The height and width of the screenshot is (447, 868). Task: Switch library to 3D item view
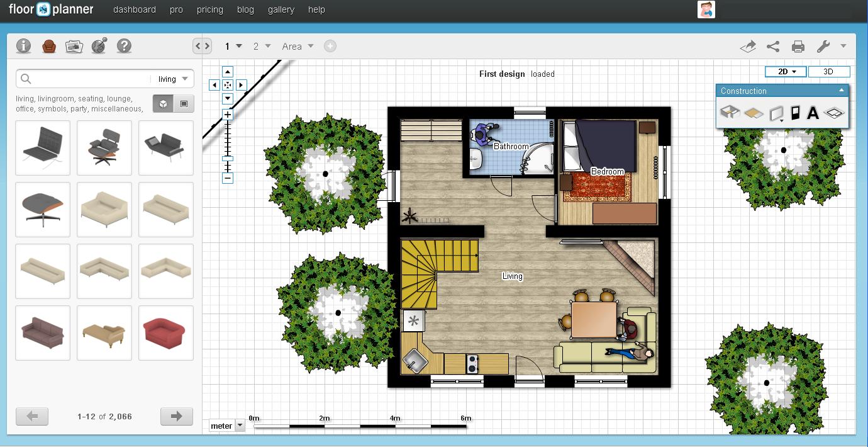point(163,104)
